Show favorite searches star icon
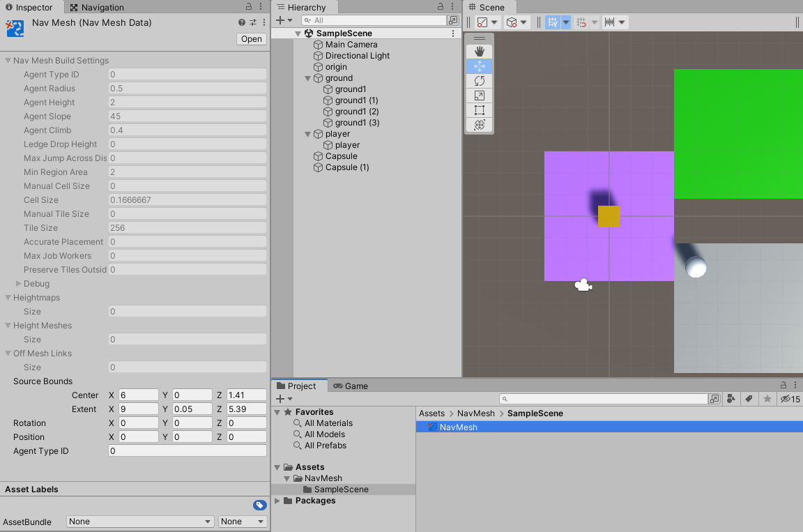The height and width of the screenshot is (532, 803). click(767, 399)
